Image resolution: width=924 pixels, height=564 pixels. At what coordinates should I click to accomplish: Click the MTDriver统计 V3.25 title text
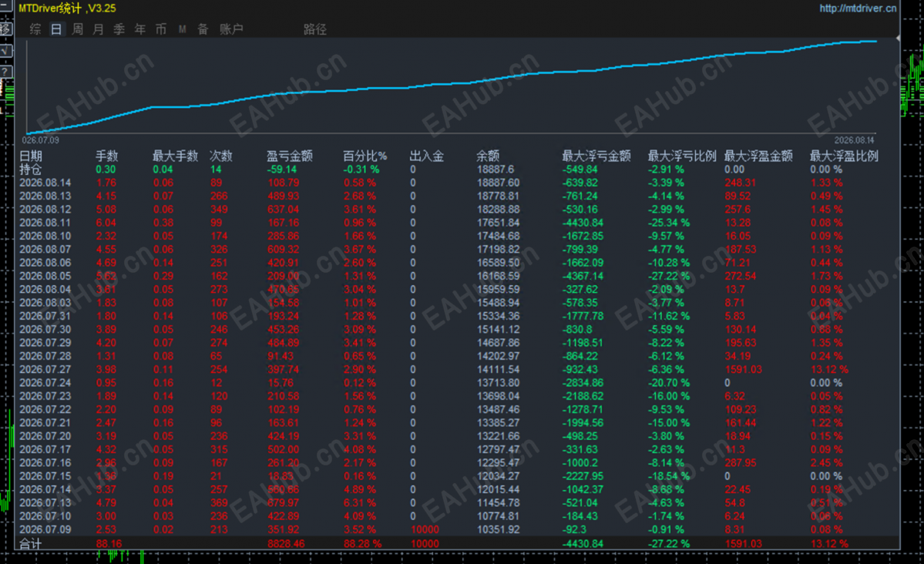point(67,8)
